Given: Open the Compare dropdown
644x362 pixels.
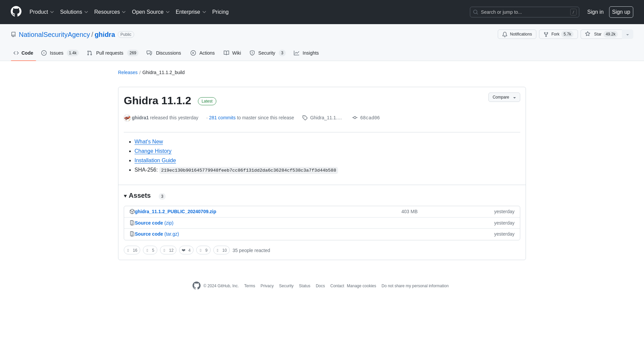Looking at the screenshot, I should coord(504,97).
